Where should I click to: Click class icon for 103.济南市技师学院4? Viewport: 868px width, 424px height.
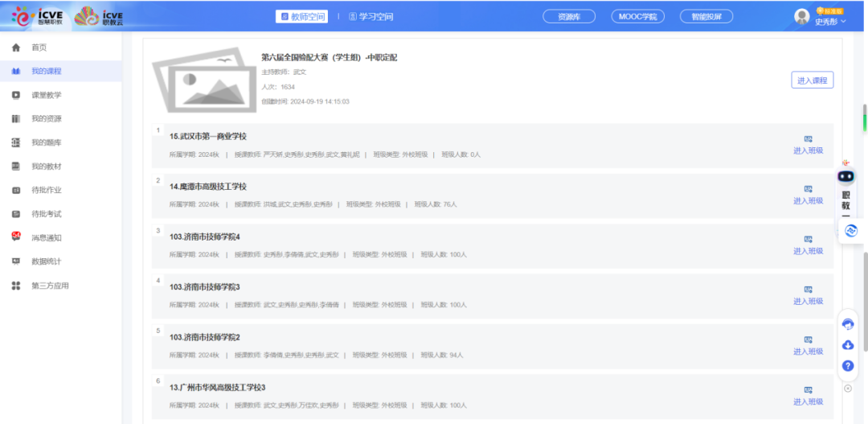click(x=809, y=240)
